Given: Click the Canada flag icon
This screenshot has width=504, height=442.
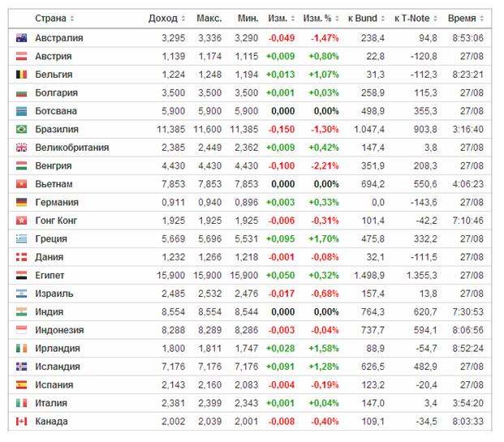Looking at the screenshot, I should click(x=22, y=422).
